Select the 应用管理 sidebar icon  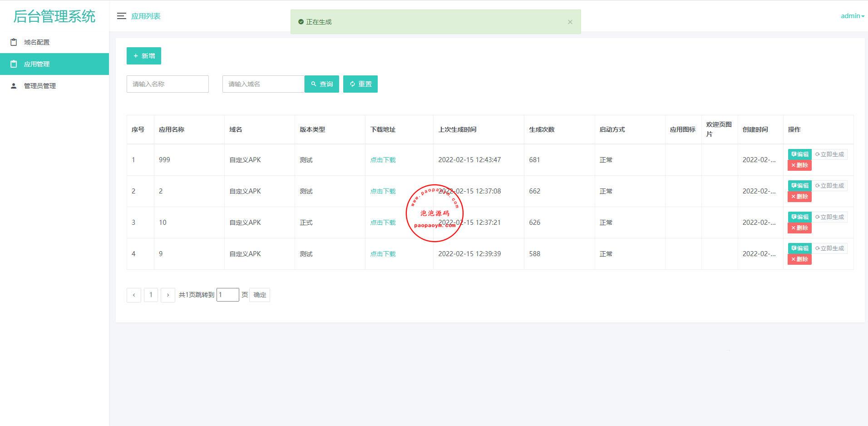click(x=14, y=64)
